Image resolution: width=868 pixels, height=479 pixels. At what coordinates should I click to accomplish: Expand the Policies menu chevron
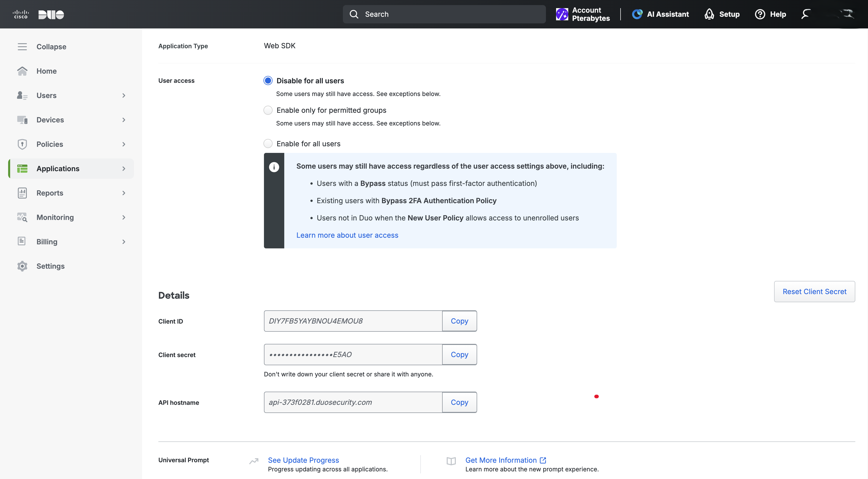click(124, 144)
